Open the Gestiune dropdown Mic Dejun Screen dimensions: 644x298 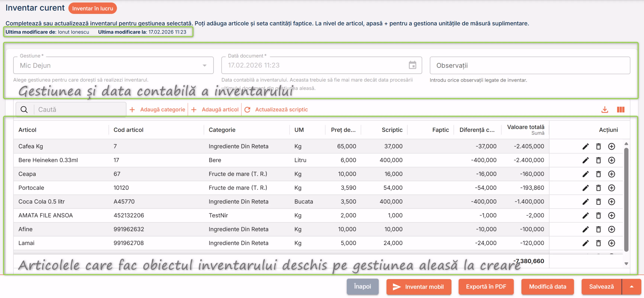pos(113,65)
